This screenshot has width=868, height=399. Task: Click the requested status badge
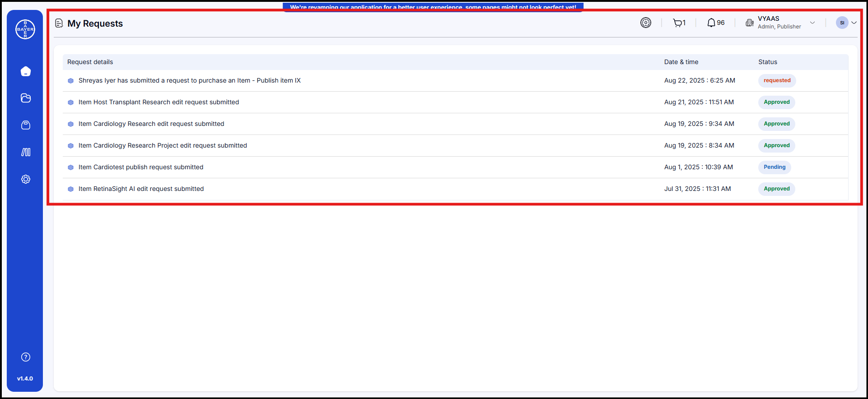point(777,80)
